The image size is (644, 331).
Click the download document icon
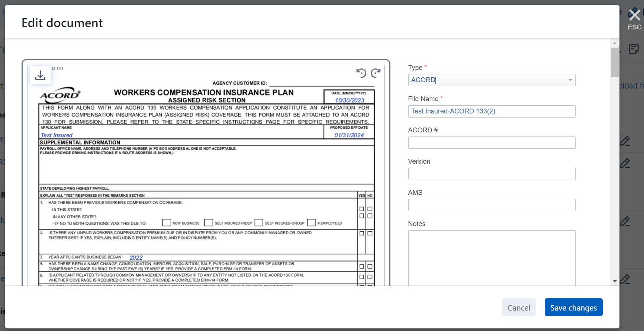pyautogui.click(x=40, y=75)
